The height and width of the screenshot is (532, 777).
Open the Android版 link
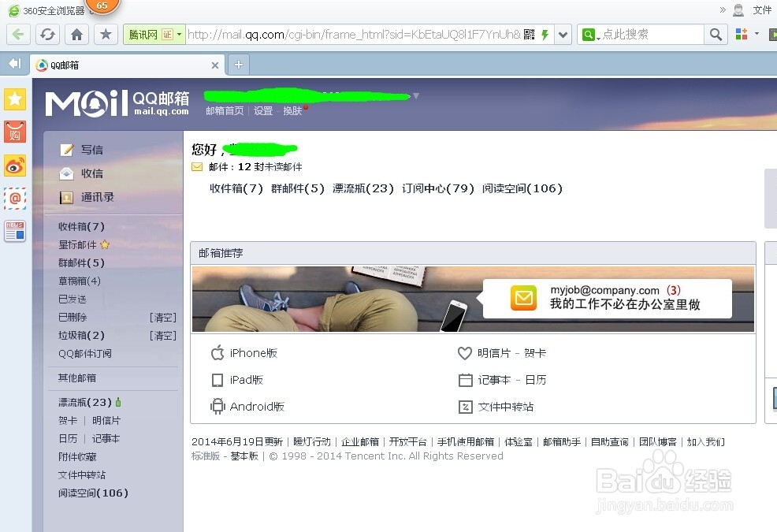click(247, 407)
